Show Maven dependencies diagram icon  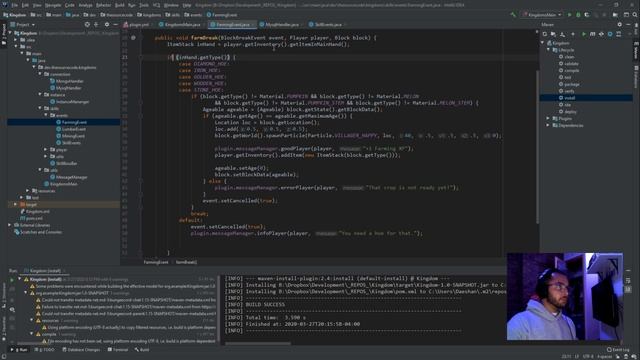(619, 34)
